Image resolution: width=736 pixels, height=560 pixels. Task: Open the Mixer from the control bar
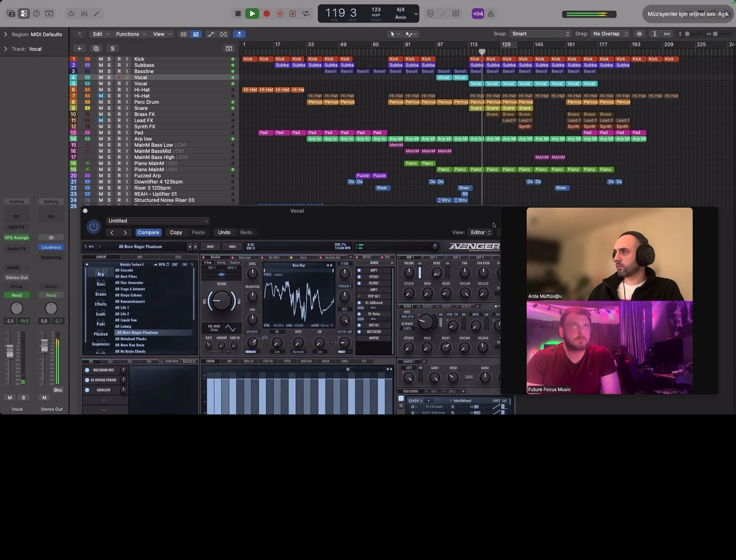[84, 14]
